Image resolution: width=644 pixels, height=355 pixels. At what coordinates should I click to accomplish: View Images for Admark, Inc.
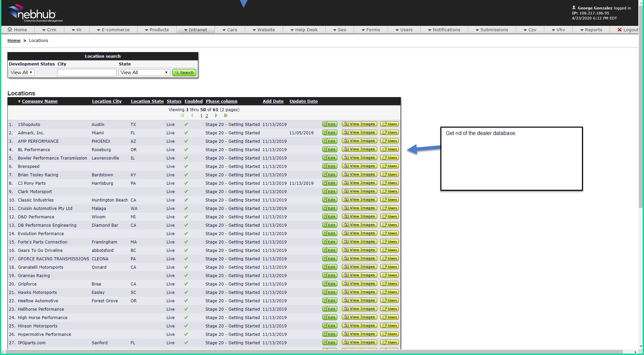click(360, 133)
